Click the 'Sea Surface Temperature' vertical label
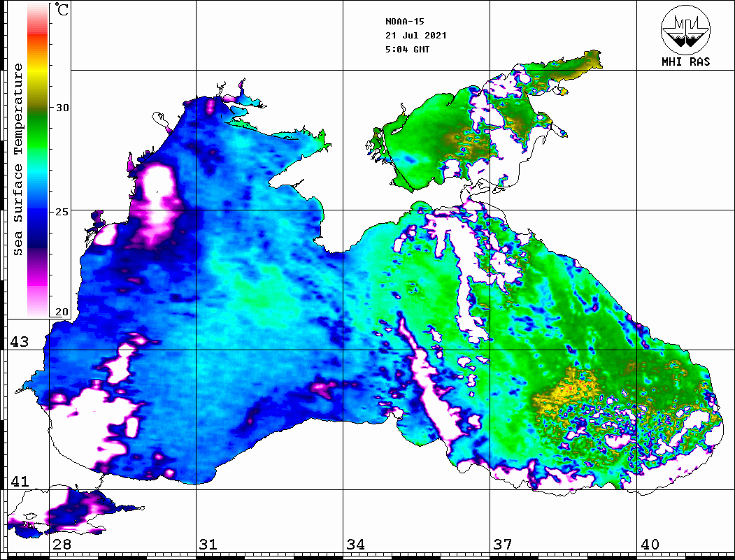 tap(17, 159)
